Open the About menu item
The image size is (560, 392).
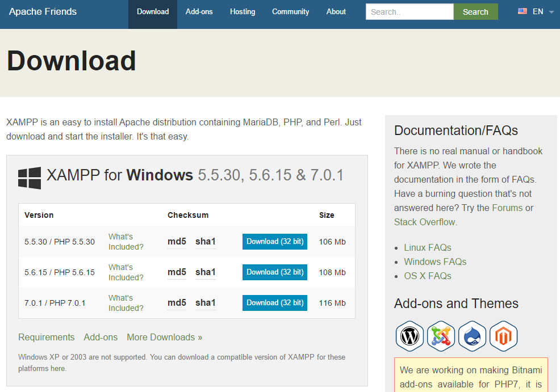[336, 12]
